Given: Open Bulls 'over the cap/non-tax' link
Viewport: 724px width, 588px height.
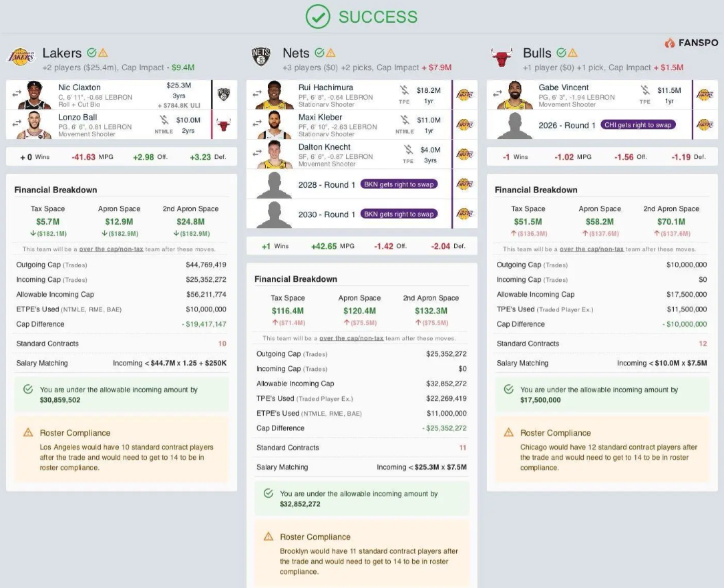Looking at the screenshot, I should pos(592,249).
